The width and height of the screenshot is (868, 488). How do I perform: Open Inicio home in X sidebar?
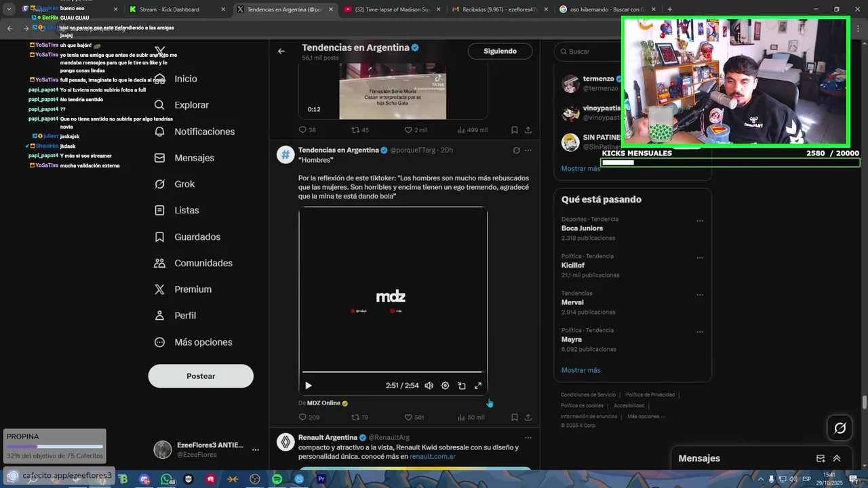176,79
